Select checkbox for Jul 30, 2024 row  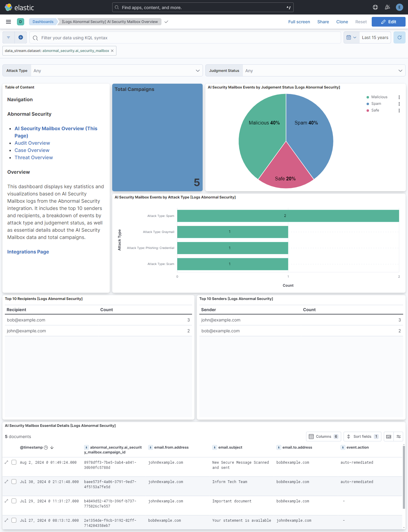(x=14, y=482)
